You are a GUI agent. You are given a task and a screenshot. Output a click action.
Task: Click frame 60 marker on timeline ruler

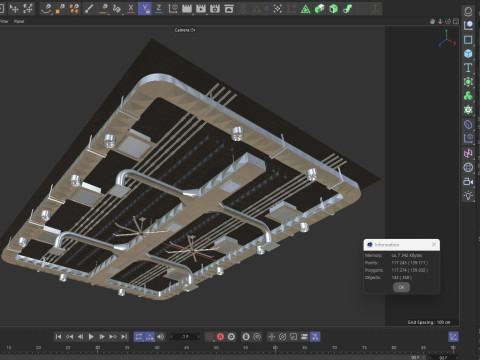[275, 348]
